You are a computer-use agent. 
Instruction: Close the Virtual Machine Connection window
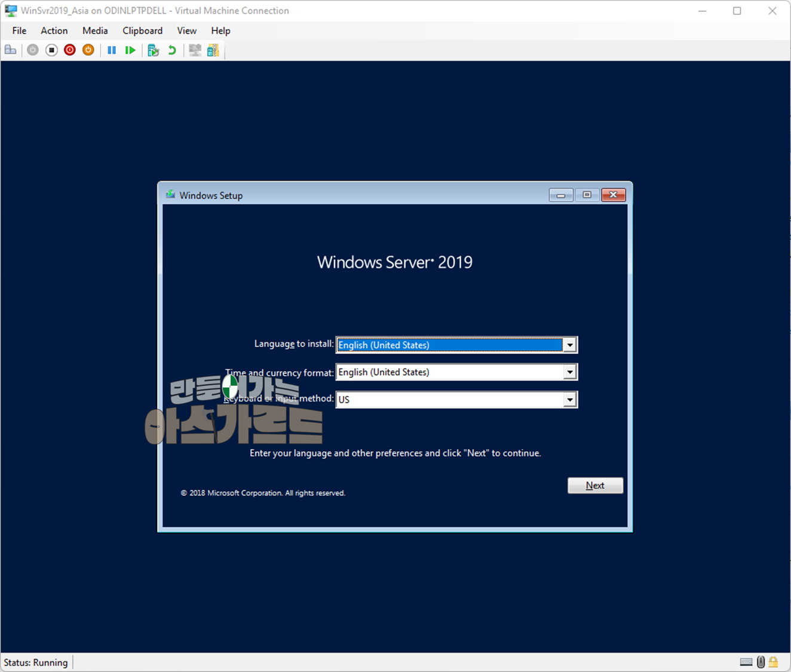[x=772, y=11]
